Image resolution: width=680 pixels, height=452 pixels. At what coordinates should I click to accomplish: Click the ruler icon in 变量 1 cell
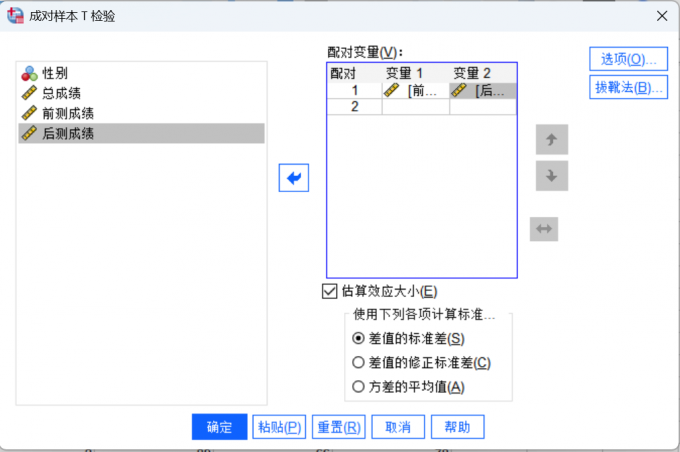(x=391, y=90)
